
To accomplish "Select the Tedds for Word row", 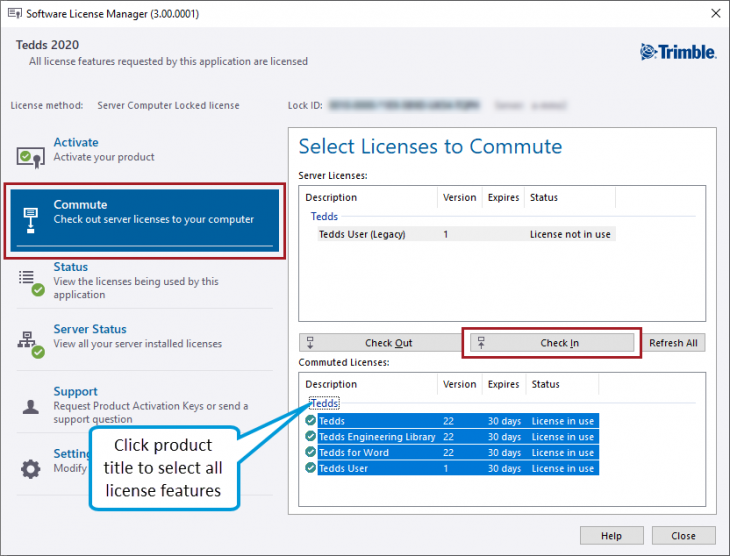I will click(x=458, y=453).
